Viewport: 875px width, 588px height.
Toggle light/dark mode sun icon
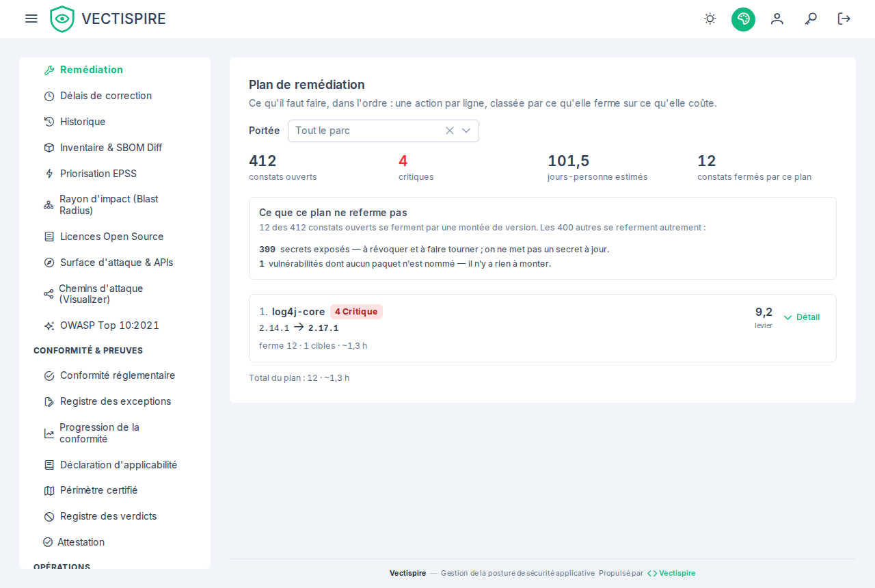click(x=710, y=19)
